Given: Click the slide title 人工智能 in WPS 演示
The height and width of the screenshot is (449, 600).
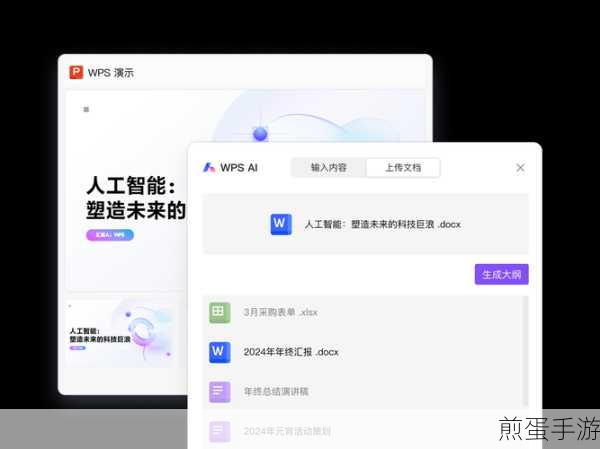Looking at the screenshot, I should (x=136, y=198).
